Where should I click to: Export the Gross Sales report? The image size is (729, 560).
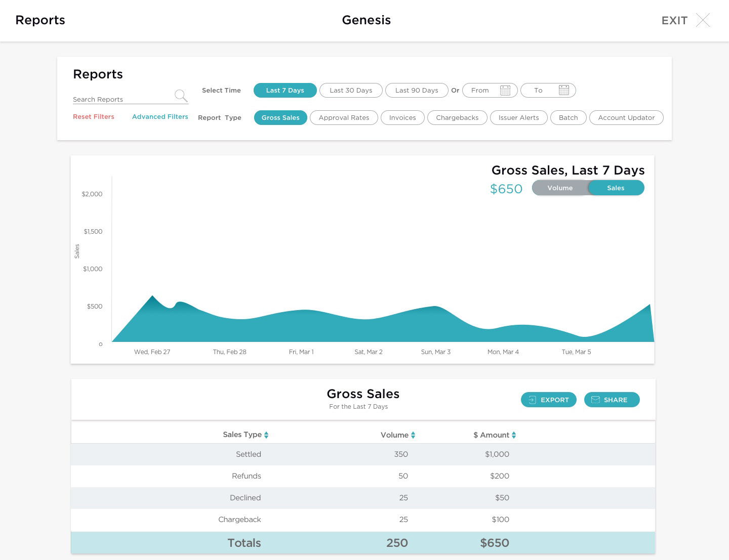(x=549, y=400)
